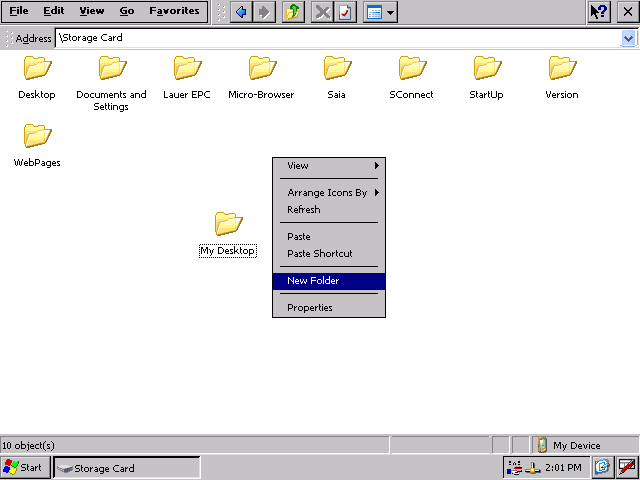
Task: Click the Back arrow toolbar icon
Action: click(x=241, y=12)
